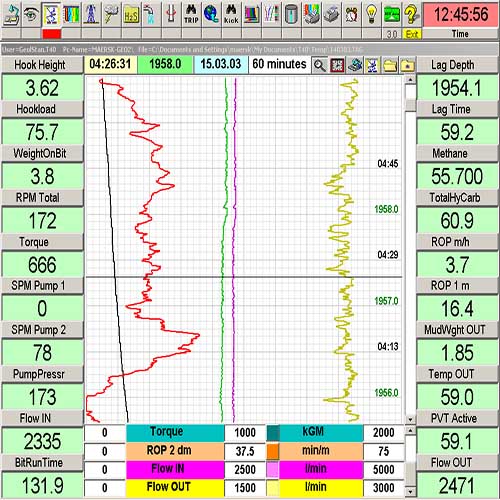Click chart scrollbar down arrow
Viewport: 500px width, 500px height.
pos(410,419)
